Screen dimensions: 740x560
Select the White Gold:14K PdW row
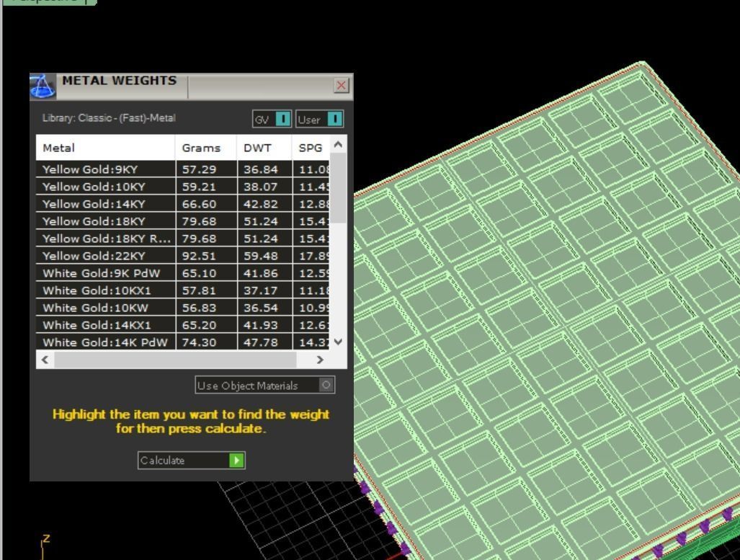(182, 342)
